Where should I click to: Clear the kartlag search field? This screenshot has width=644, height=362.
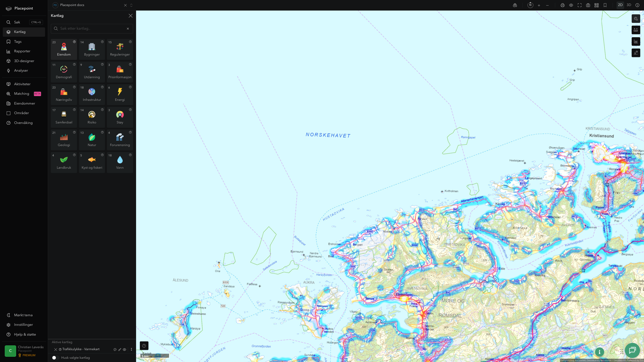click(x=128, y=29)
